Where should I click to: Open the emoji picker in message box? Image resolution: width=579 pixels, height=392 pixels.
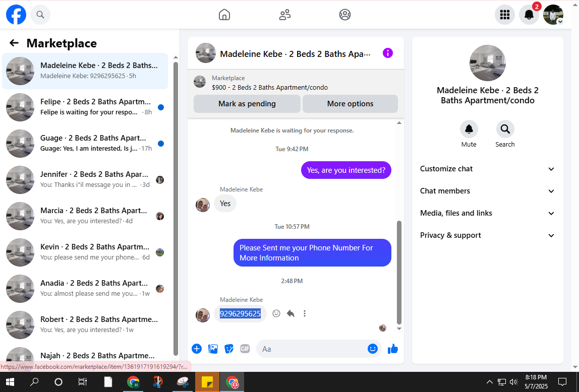tap(373, 349)
